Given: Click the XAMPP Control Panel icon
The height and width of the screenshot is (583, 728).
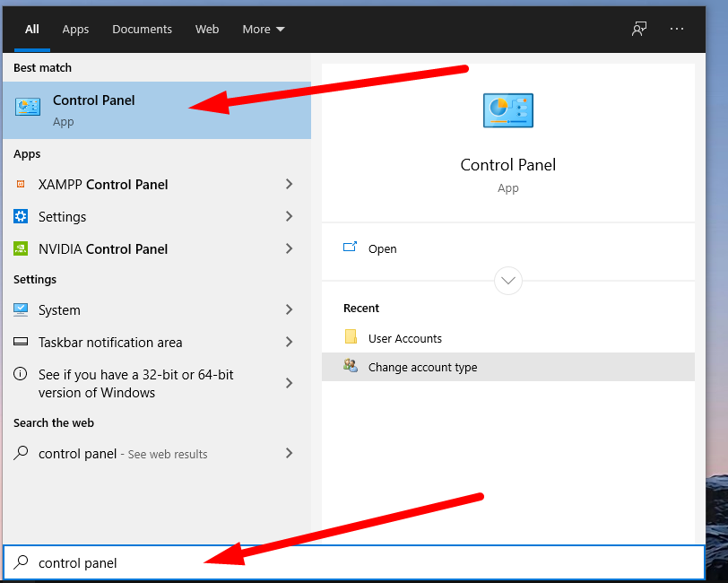Looking at the screenshot, I should 21,184.
